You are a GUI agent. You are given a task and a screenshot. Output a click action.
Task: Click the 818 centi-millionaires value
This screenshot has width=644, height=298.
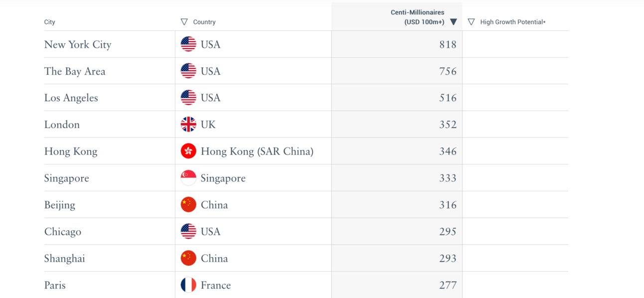pyautogui.click(x=448, y=44)
